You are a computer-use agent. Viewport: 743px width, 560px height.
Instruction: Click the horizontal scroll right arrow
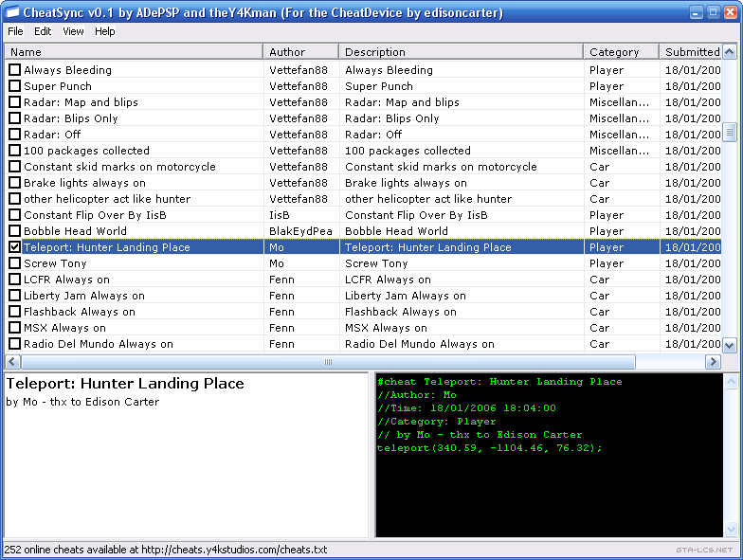point(713,362)
